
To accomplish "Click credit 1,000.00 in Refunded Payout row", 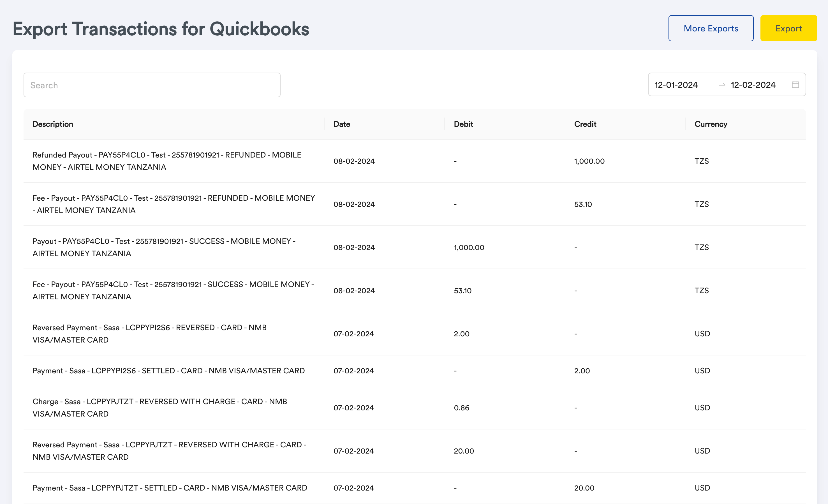I will (589, 161).
